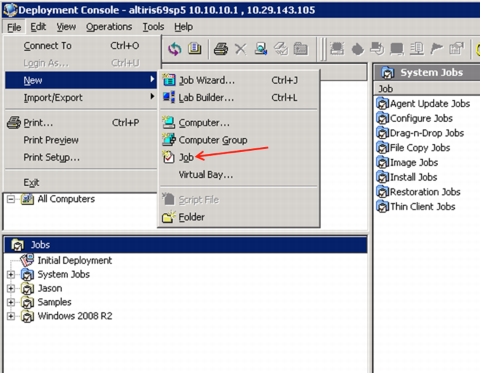Expand the Jason jobs folder
Screen dimensions: 482x375
coord(11,288)
